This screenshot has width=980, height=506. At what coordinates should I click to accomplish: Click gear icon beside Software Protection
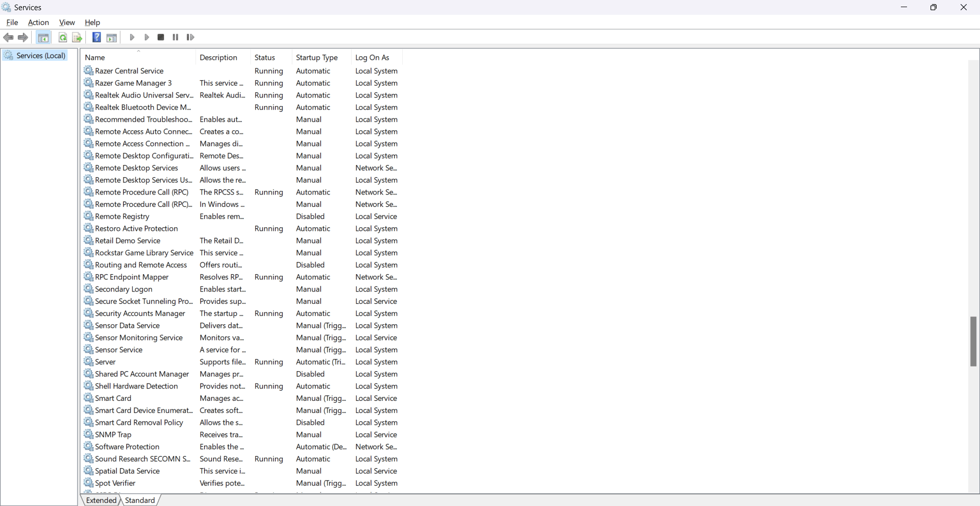[x=89, y=446]
